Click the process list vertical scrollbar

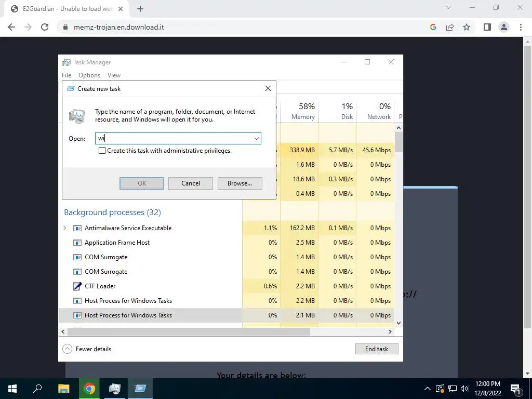(398, 225)
